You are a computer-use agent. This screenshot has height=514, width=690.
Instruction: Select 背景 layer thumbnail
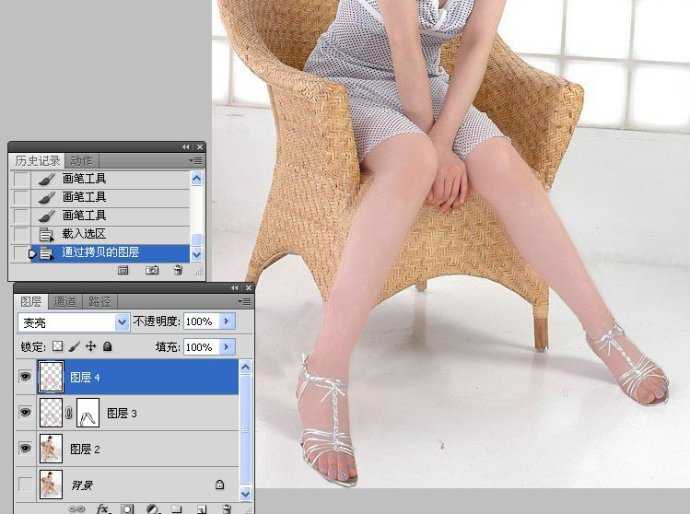(51, 484)
